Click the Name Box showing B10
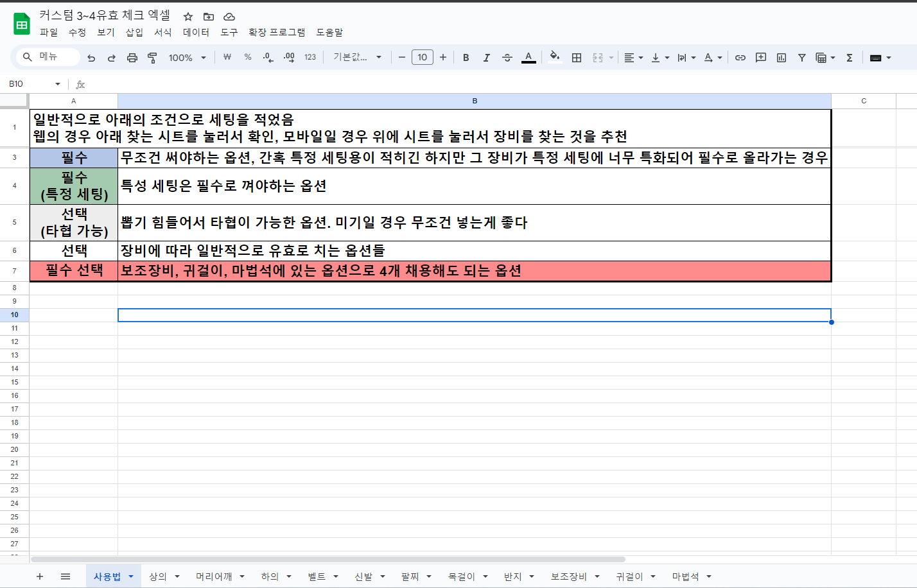 [32, 84]
